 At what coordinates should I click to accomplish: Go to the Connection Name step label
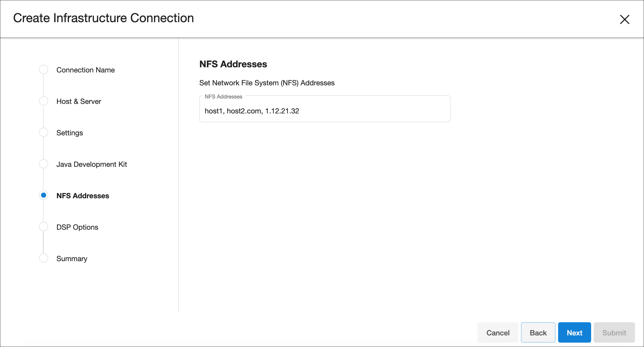pyautogui.click(x=85, y=70)
